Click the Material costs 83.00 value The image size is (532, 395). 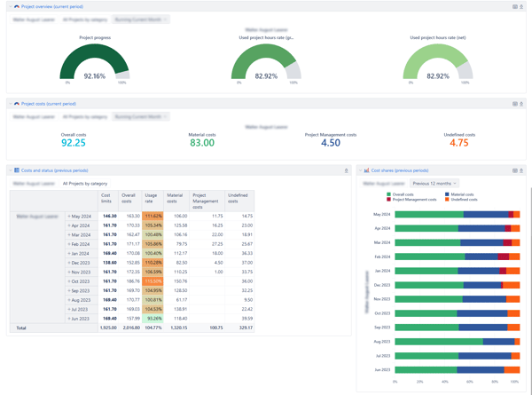[x=202, y=143]
